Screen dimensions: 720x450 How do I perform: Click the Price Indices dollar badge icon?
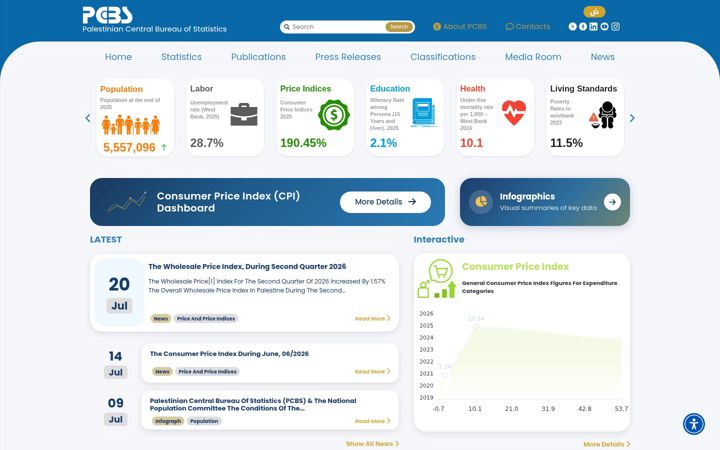(334, 115)
